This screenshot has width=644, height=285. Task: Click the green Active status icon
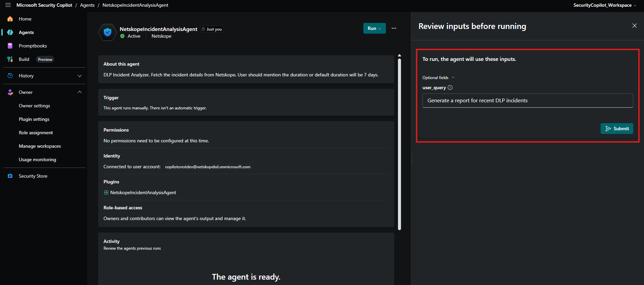tap(122, 36)
